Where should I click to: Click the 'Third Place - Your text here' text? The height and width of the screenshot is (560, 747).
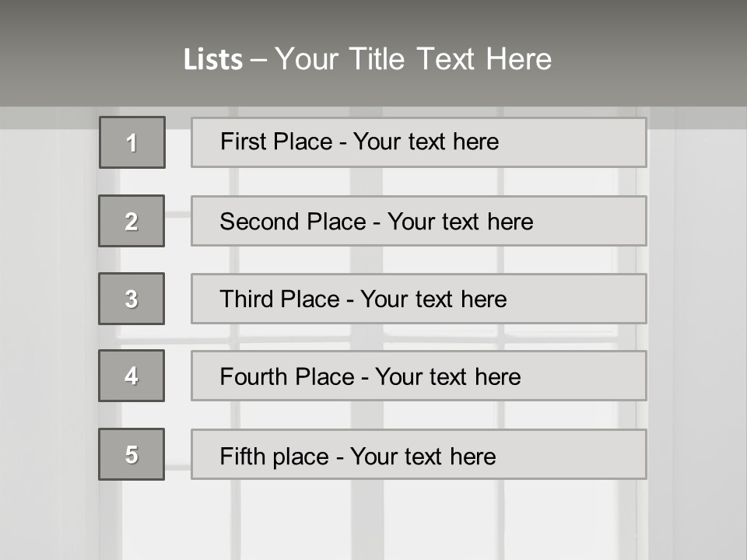pyautogui.click(x=363, y=299)
